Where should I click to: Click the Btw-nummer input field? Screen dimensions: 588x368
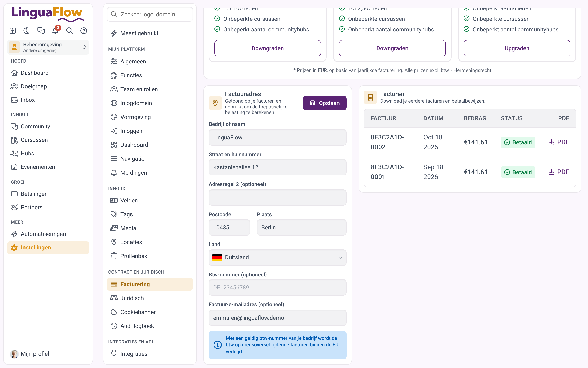pos(277,288)
